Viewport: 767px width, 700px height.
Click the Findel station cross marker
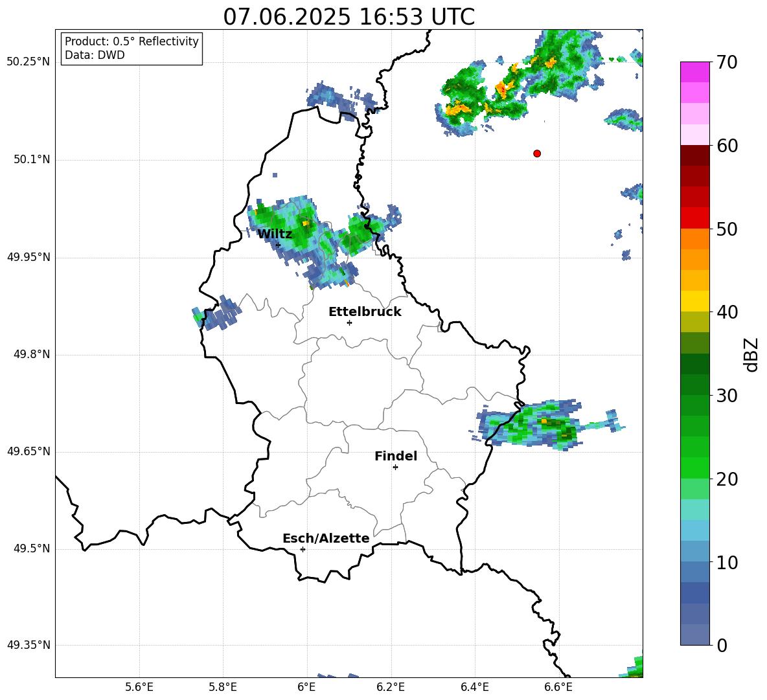pyautogui.click(x=395, y=468)
